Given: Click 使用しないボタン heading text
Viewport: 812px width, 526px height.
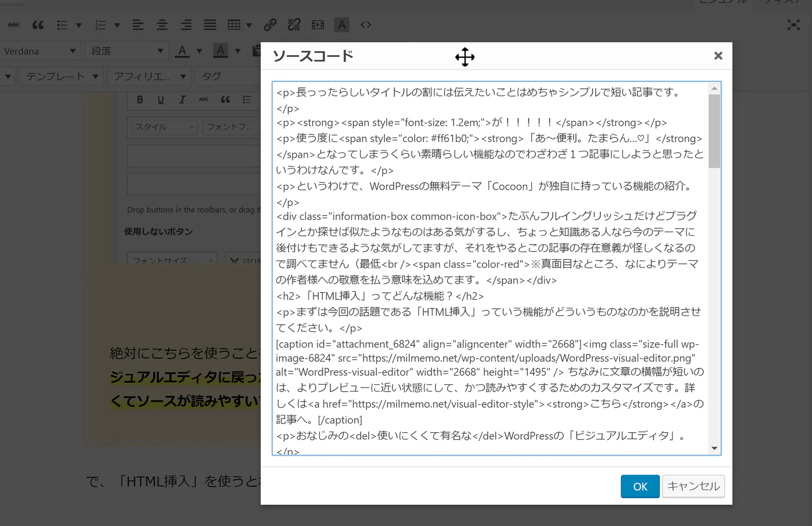Looking at the screenshot, I should [158, 231].
